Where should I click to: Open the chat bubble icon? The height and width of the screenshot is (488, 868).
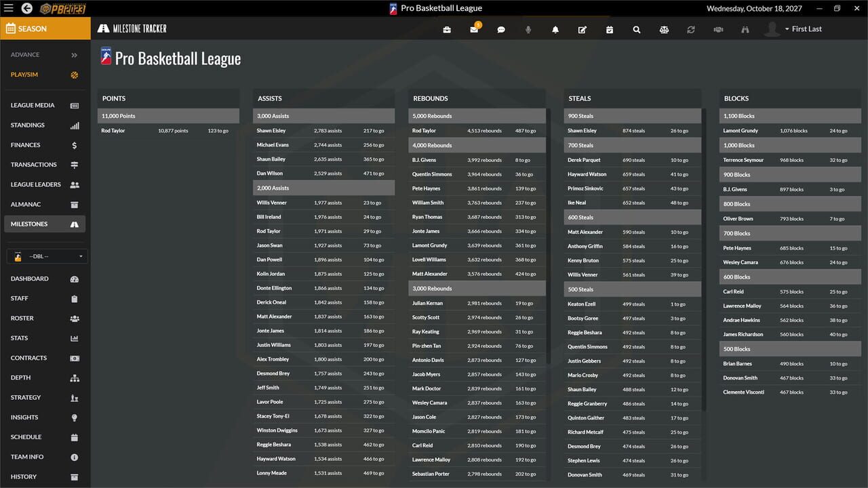click(501, 29)
